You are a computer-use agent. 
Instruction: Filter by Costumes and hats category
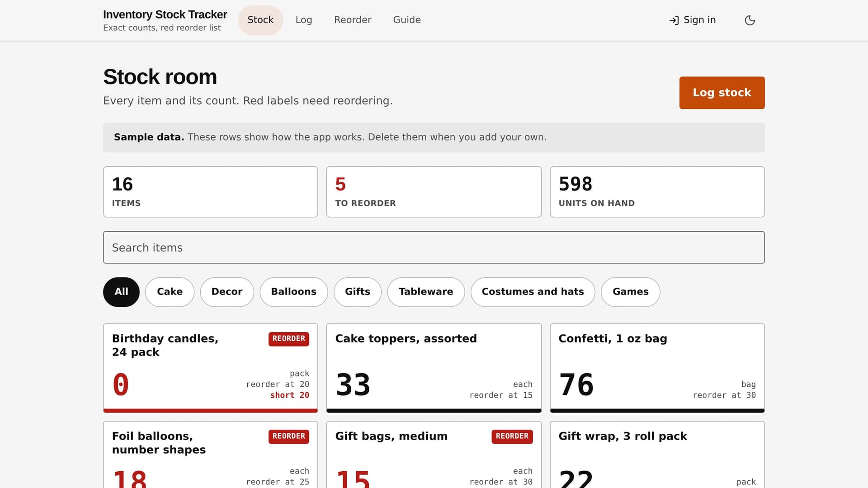point(533,292)
